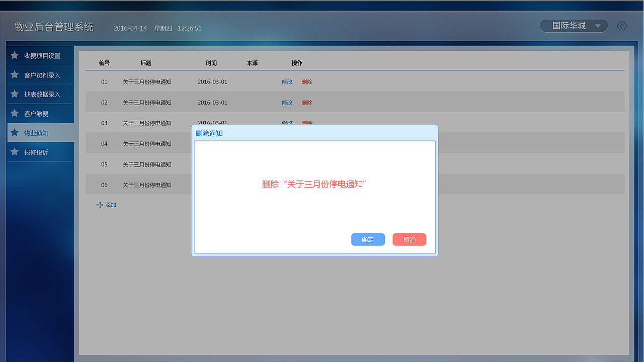Click the 添加 button below the table
644x362 pixels.
point(111,205)
